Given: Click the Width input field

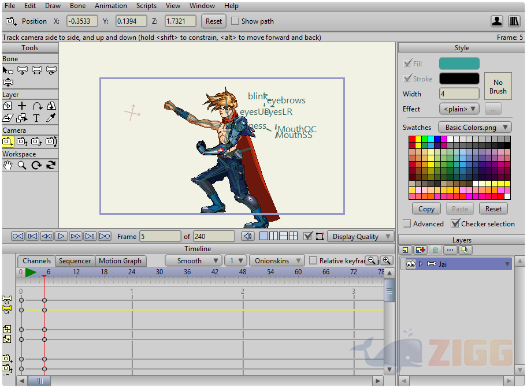Looking at the screenshot, I should click(x=459, y=94).
